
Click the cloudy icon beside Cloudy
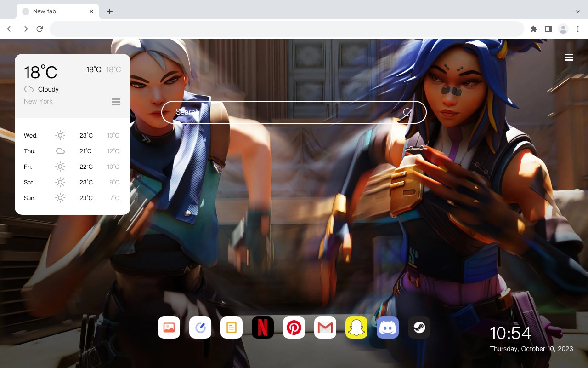pos(29,89)
